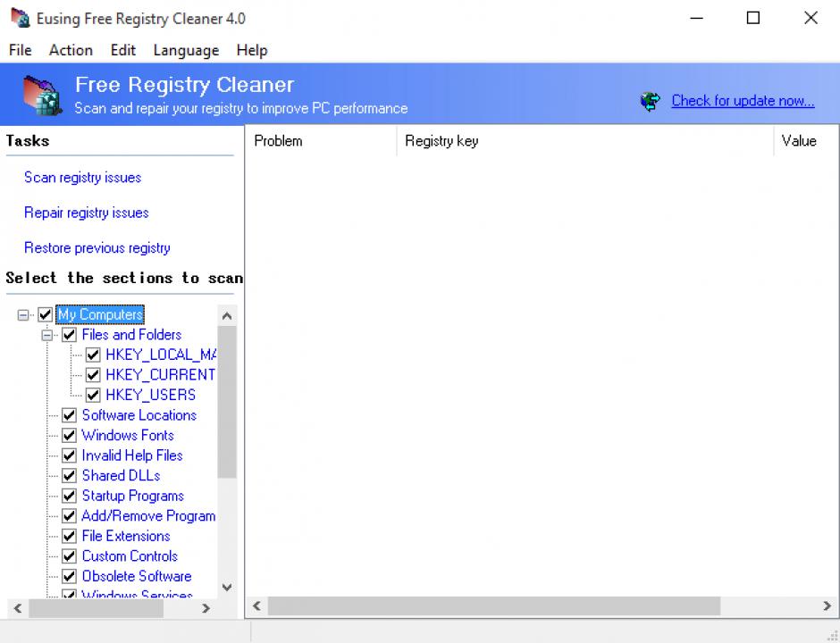The width and height of the screenshot is (840, 643).
Task: Open the Language menu
Action: pos(185,50)
